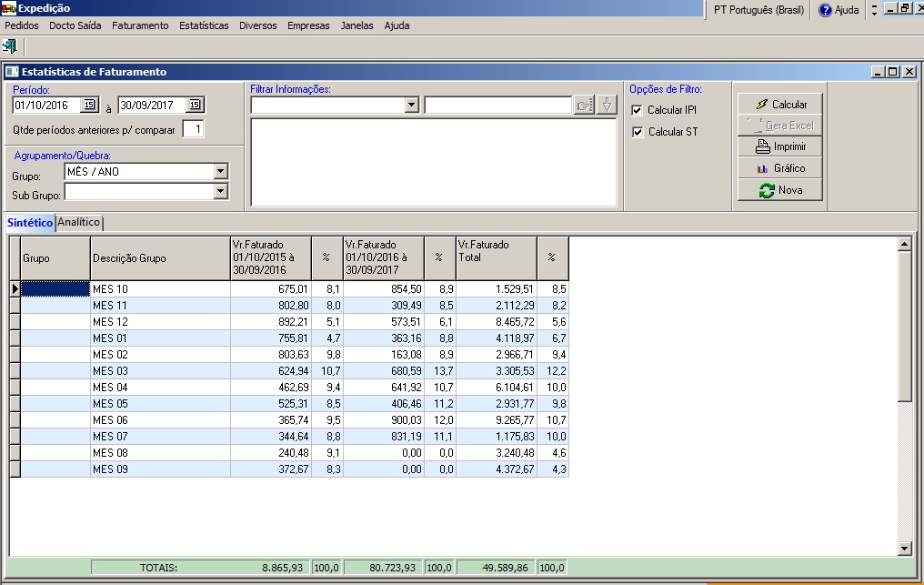Screen dimensions: 924x585
Task: Open the Faturamento menu
Action: [x=140, y=25]
